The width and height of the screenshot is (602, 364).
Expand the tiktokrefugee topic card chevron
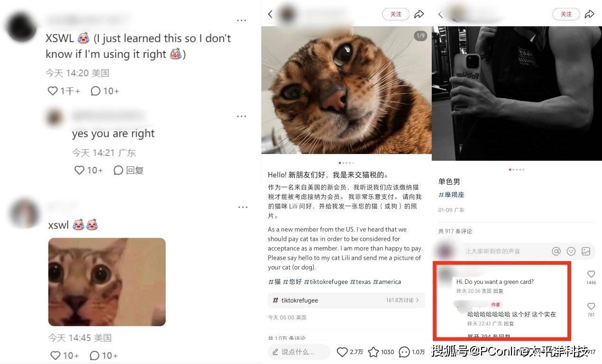[x=417, y=300]
